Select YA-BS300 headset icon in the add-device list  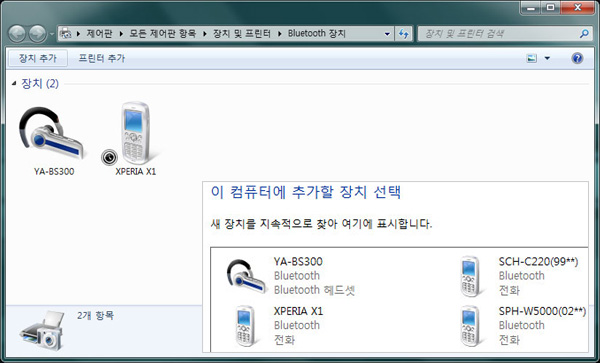coord(246,277)
